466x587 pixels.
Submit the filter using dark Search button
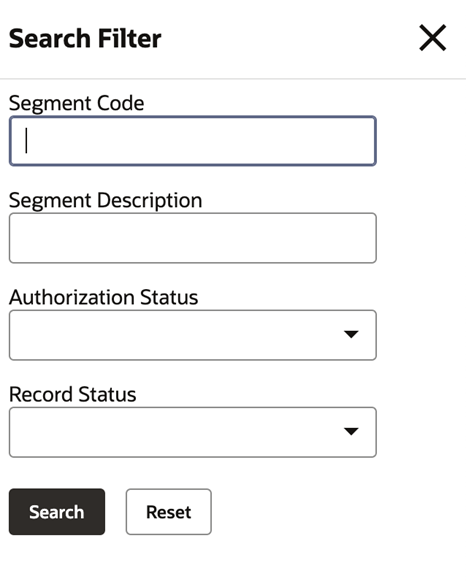[57, 512]
